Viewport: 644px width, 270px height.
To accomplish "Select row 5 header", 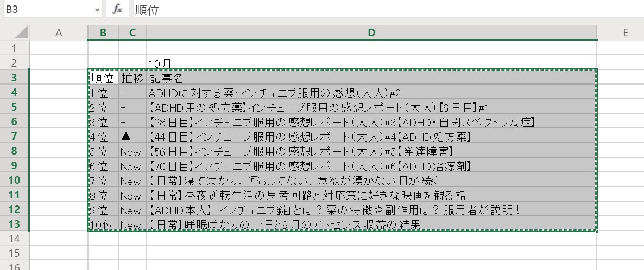I will click(x=15, y=107).
